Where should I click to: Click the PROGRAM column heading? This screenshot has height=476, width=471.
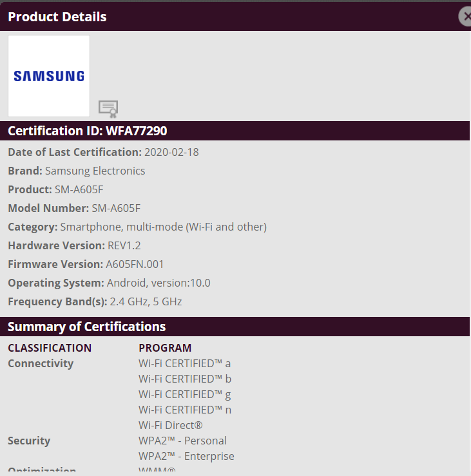165,348
